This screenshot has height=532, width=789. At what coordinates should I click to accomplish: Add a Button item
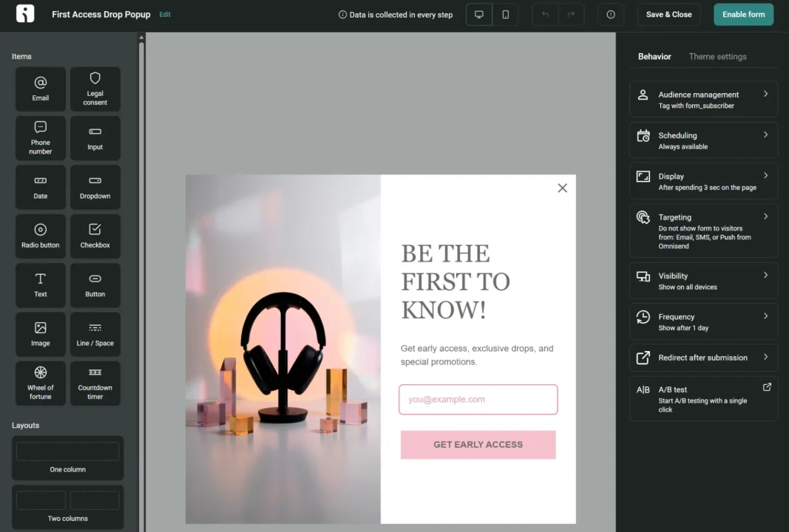tap(95, 285)
